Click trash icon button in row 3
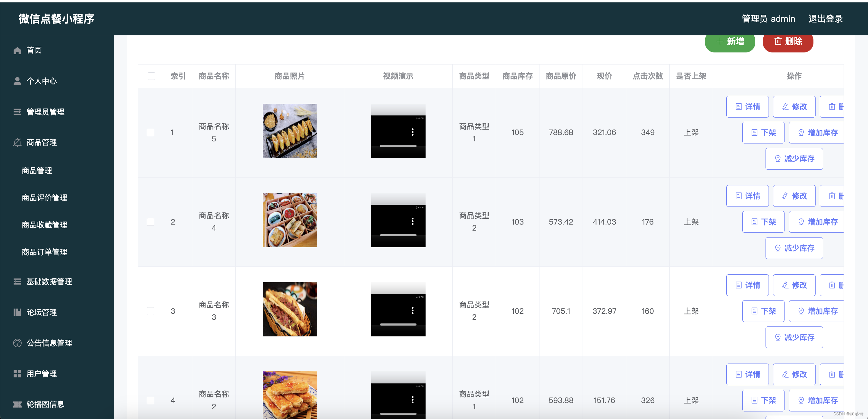This screenshot has height=419, width=868. (x=832, y=285)
